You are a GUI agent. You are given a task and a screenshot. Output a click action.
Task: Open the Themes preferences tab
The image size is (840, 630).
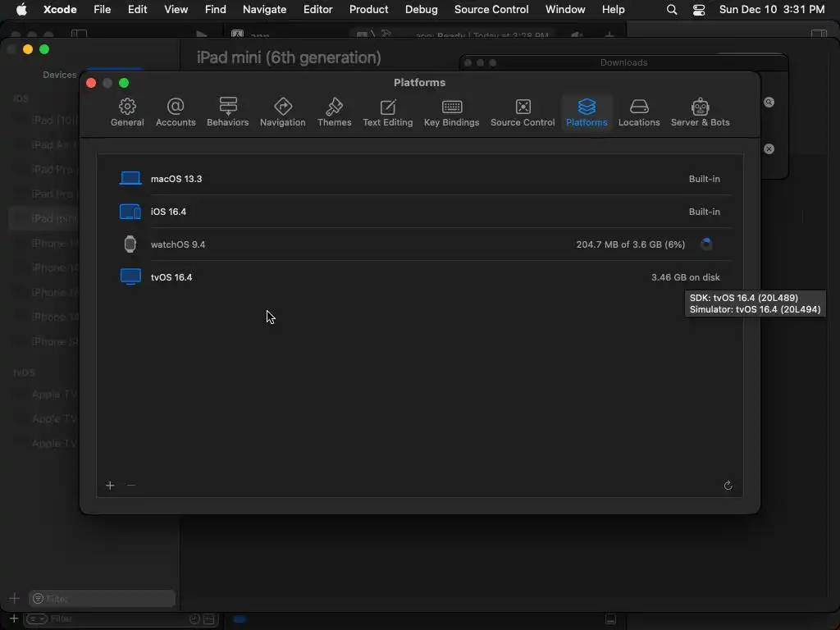(x=334, y=112)
